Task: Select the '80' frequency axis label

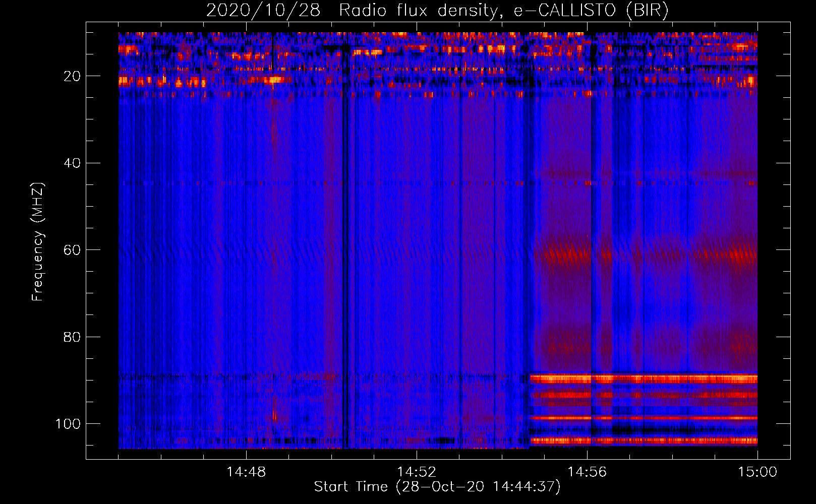Action: [72, 337]
